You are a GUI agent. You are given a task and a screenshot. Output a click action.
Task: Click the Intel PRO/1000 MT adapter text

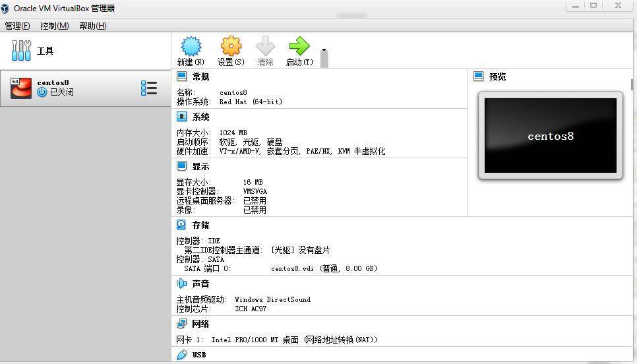click(x=294, y=340)
